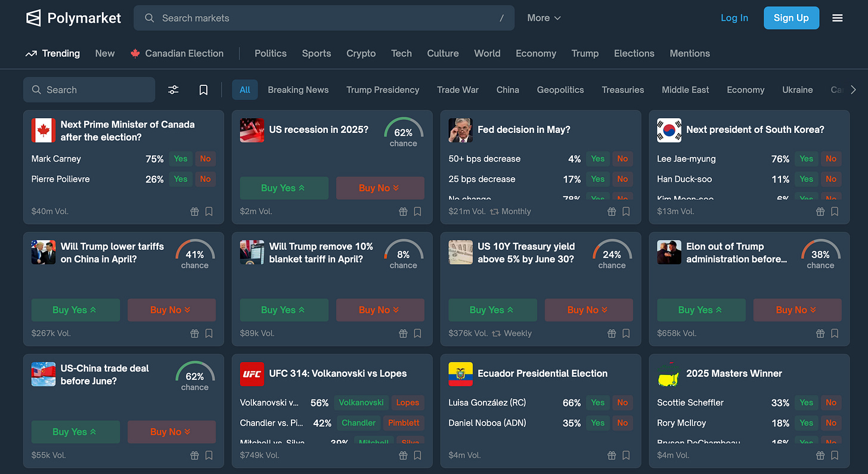Screen dimensions: 868x474
Task: Click the Jerome Powell Fed decision thumbnail
Action: (461, 130)
